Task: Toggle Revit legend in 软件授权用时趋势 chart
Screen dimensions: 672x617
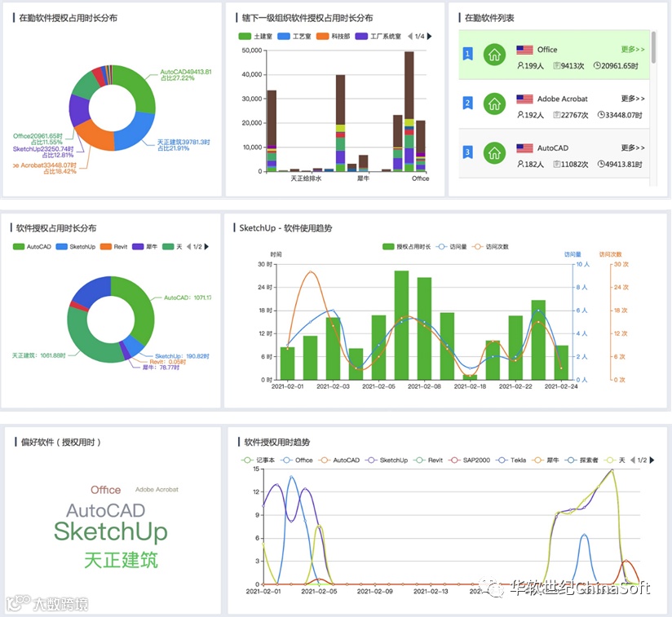Action: tap(427, 461)
